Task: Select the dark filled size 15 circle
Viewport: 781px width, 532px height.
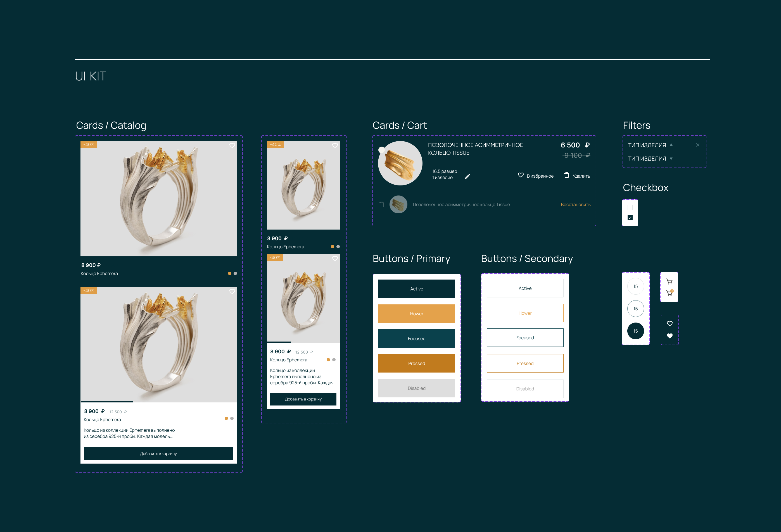Action: click(x=635, y=331)
